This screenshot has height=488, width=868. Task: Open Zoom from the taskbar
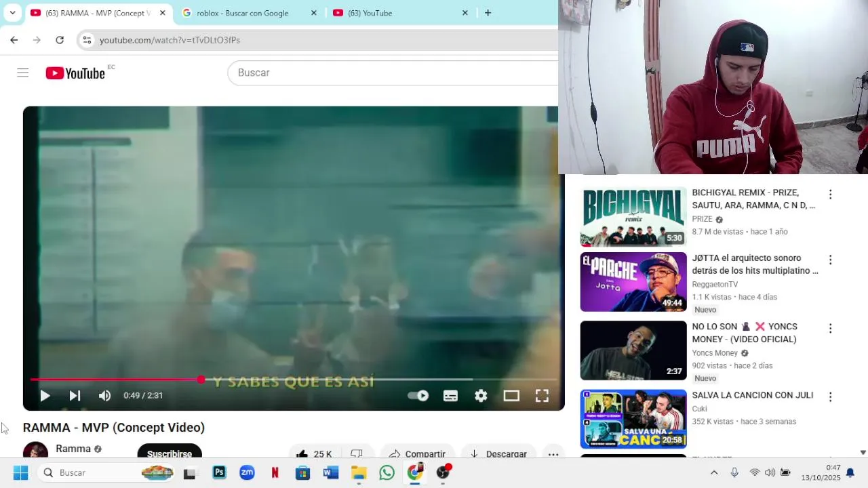pyautogui.click(x=247, y=472)
